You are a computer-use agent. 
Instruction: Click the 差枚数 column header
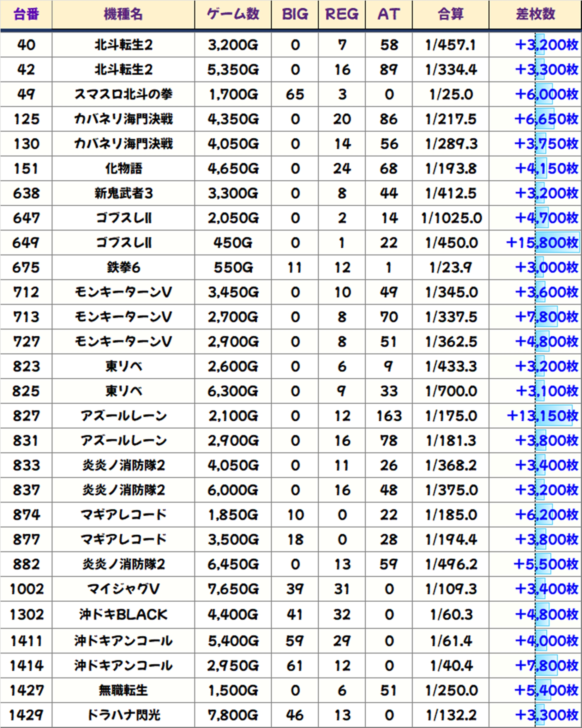pos(535,15)
